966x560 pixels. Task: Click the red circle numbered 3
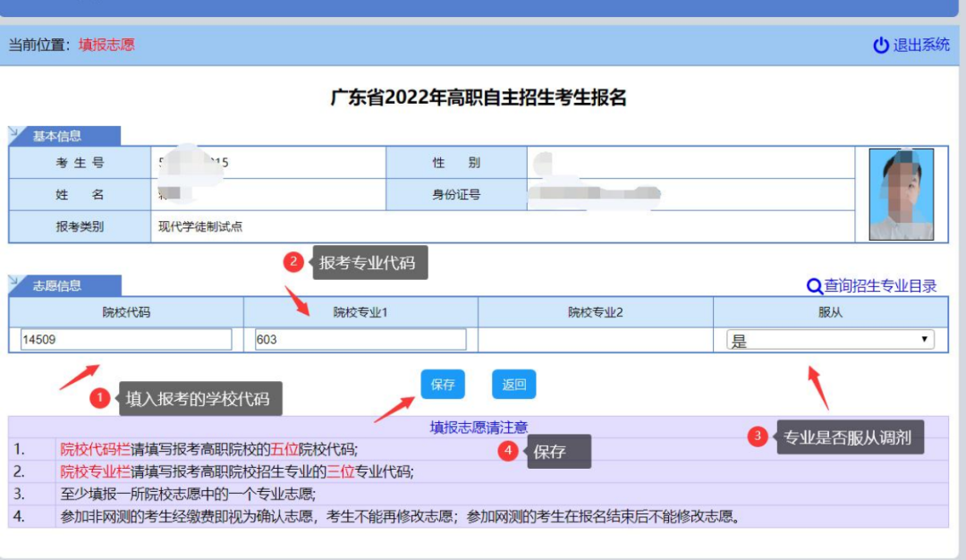pos(758,437)
